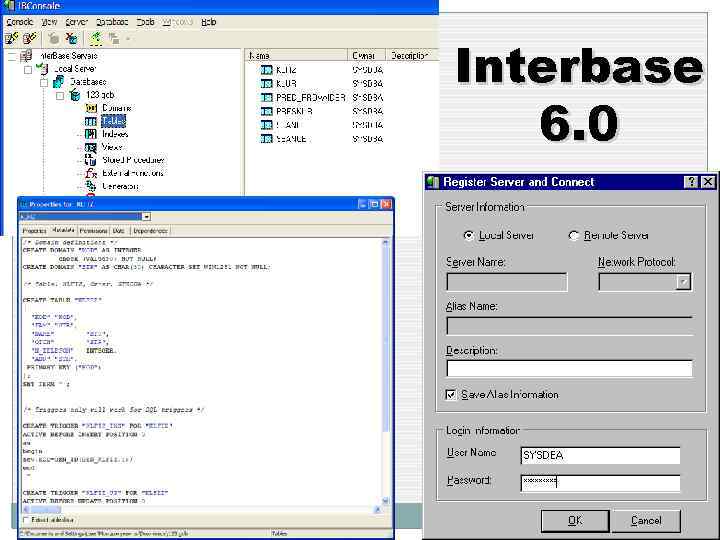Click the Name column header
This screenshot has width=720, height=540.
[296, 56]
